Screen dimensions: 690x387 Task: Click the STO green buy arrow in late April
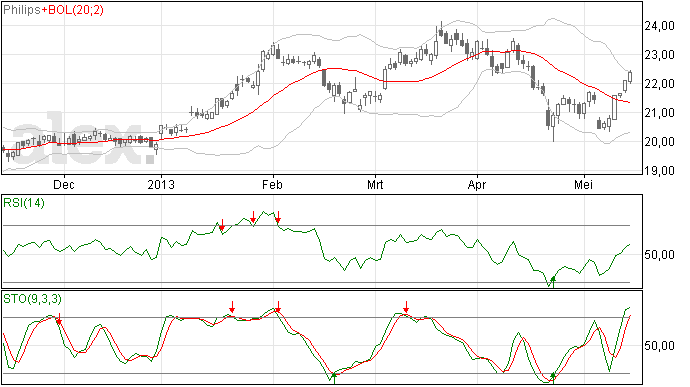[553, 378]
